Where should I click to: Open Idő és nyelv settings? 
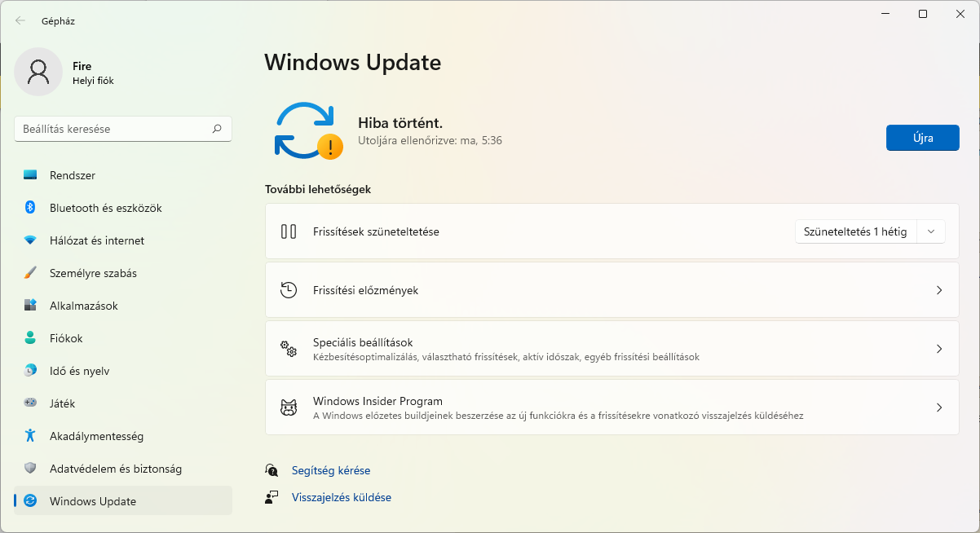tap(123, 371)
